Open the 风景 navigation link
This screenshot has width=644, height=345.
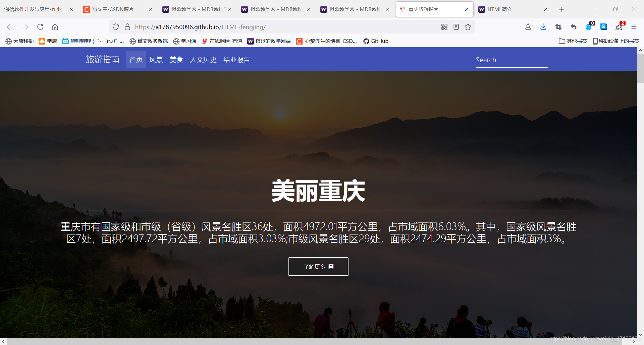pos(156,60)
